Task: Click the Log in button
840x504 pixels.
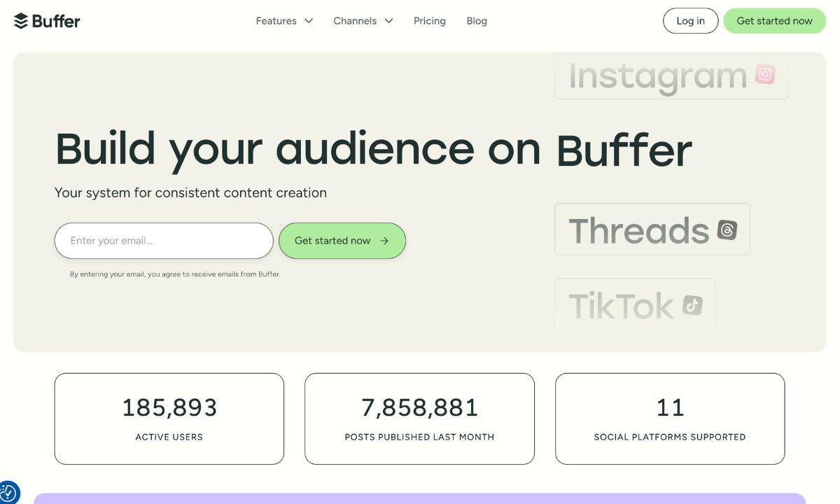Action: click(x=690, y=21)
